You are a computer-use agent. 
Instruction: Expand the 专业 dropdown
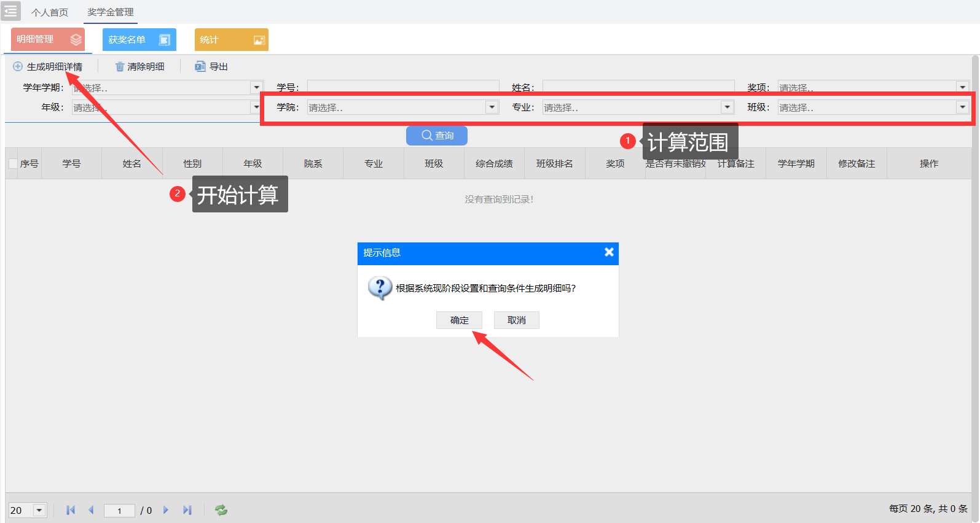[x=727, y=107]
